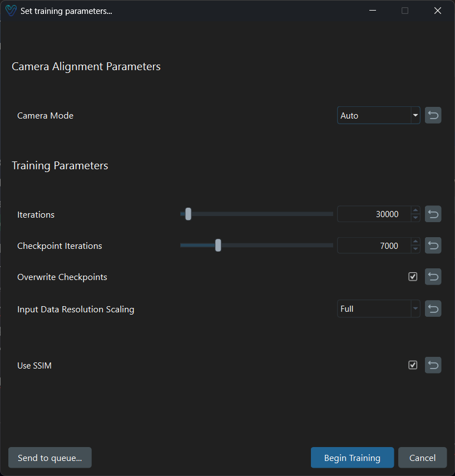The width and height of the screenshot is (455, 476).
Task: Reset Iterations value to default
Action: [x=433, y=214]
